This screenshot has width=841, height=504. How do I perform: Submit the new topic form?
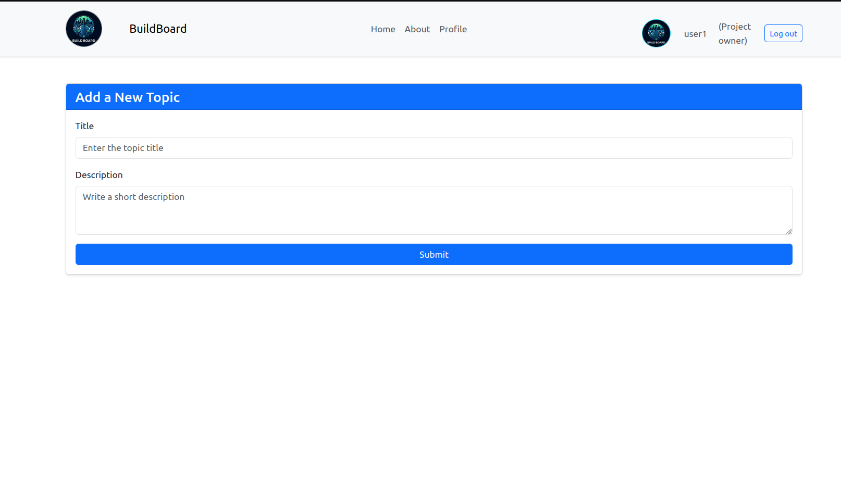434,254
